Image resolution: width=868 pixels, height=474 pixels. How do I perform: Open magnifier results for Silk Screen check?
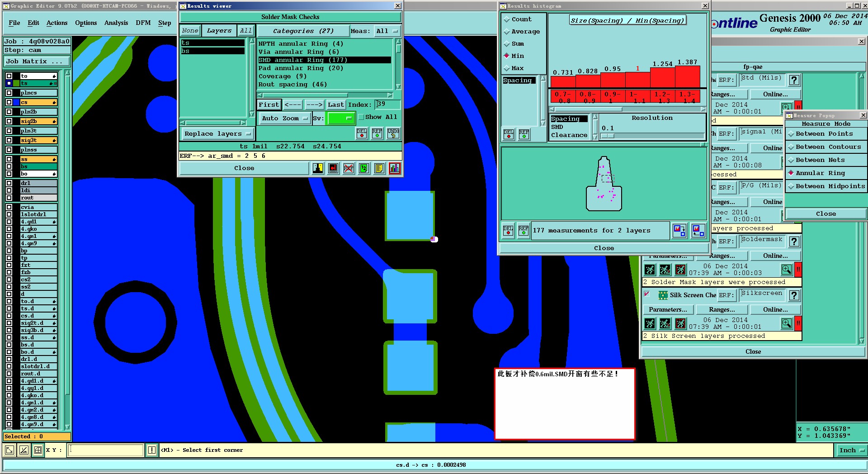coord(787,323)
